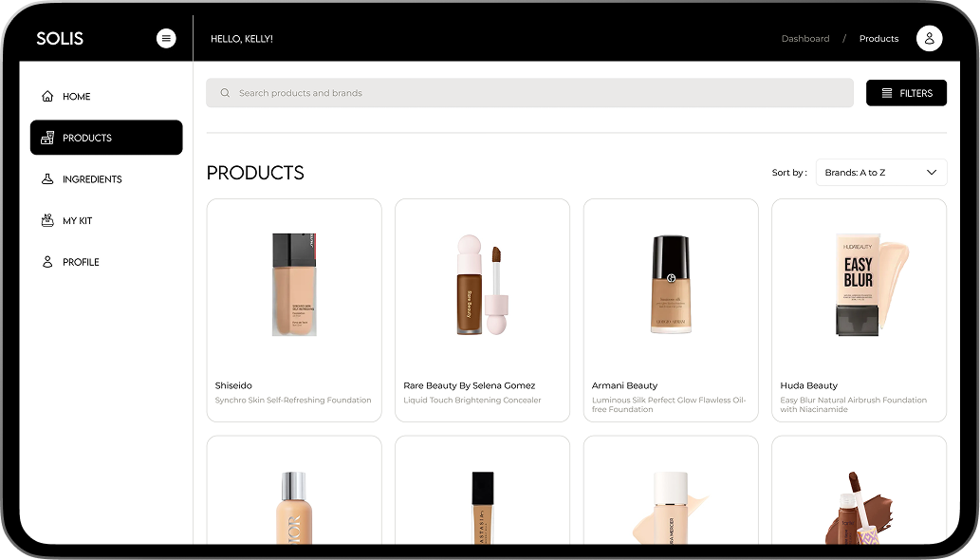Expand sort options using the chevron arrow

932,173
